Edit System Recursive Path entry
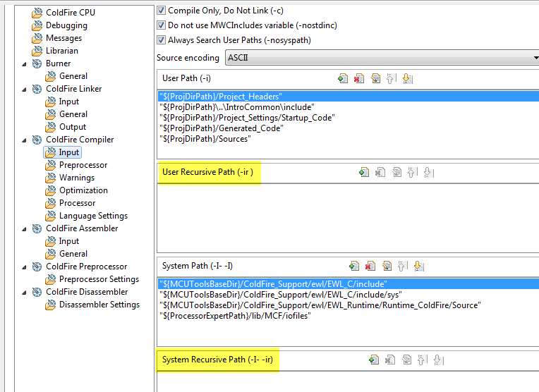Image resolution: width=539 pixels, height=392 pixels. pyautogui.click(x=406, y=360)
